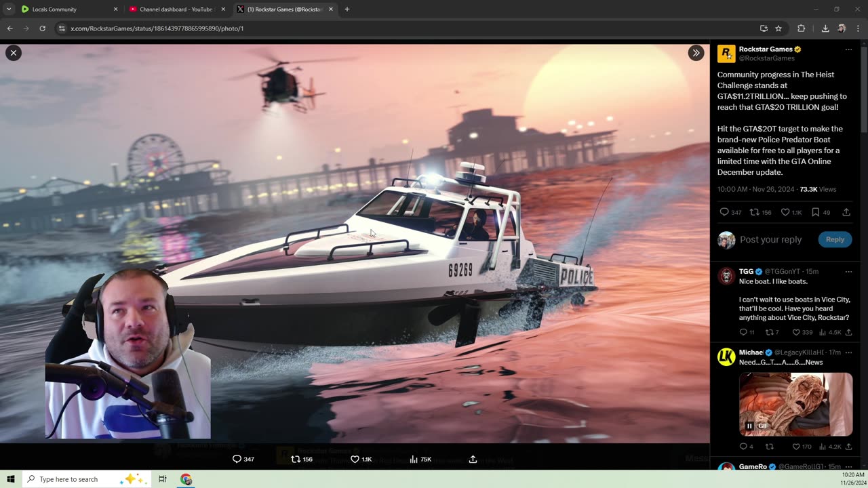This screenshot has width=868, height=488.
Task: Open more options on TGG's reply
Action: point(848,272)
